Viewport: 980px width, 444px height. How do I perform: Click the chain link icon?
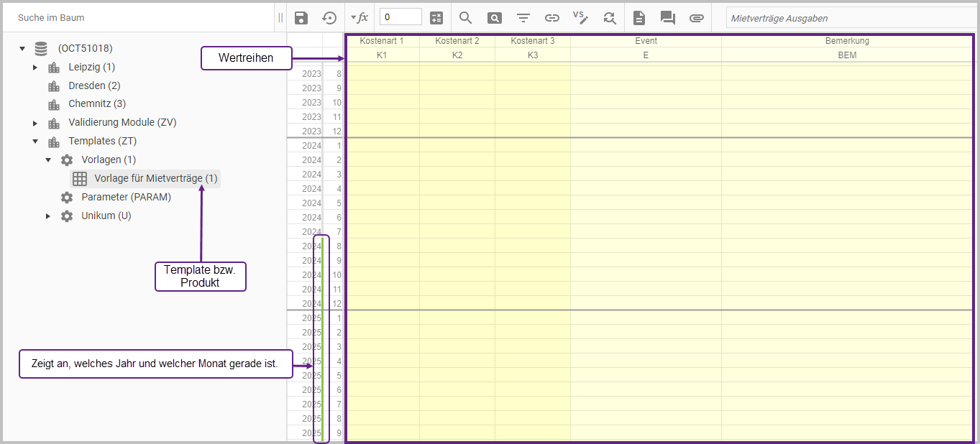[x=552, y=18]
